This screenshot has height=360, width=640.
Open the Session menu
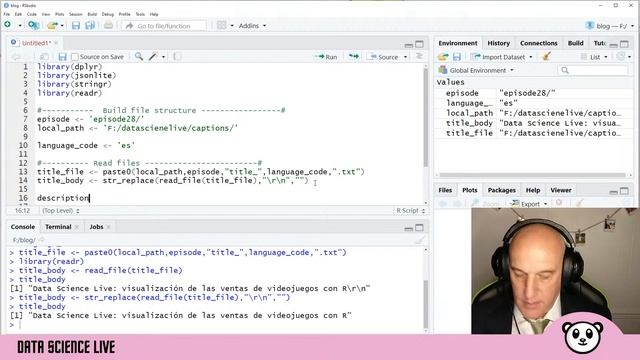76,14
